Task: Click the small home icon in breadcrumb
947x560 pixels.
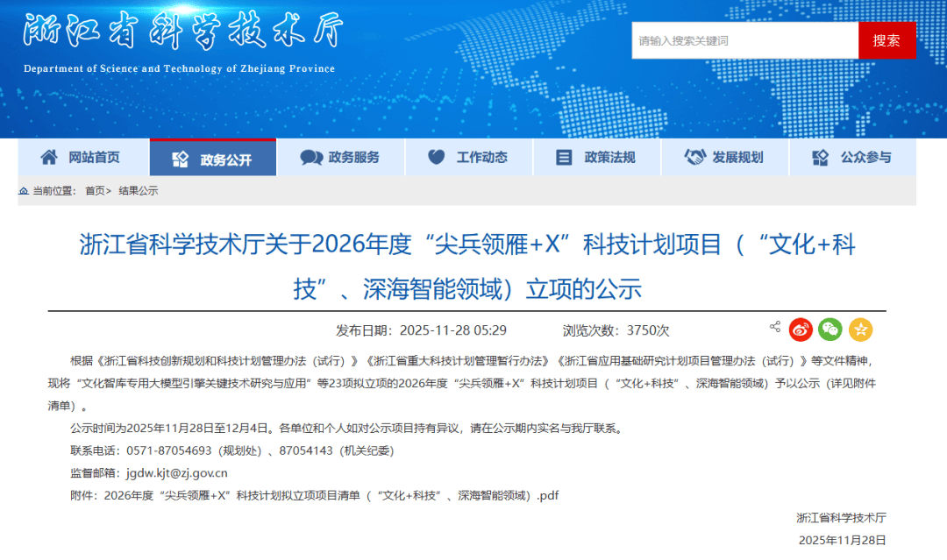Action: (x=25, y=191)
